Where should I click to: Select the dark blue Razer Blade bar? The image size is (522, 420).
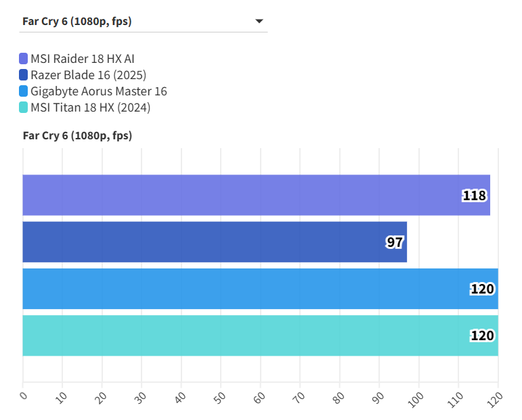[x=203, y=242]
